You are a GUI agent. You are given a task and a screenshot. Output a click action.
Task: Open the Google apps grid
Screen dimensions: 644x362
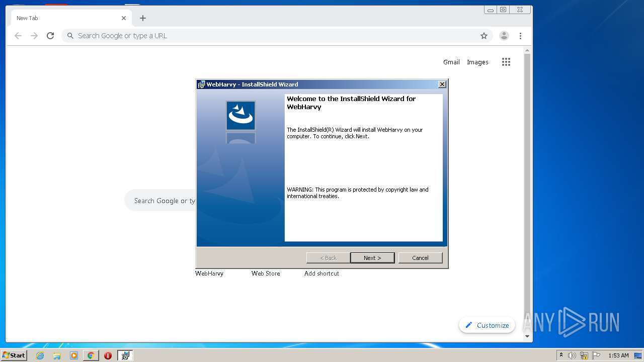506,62
